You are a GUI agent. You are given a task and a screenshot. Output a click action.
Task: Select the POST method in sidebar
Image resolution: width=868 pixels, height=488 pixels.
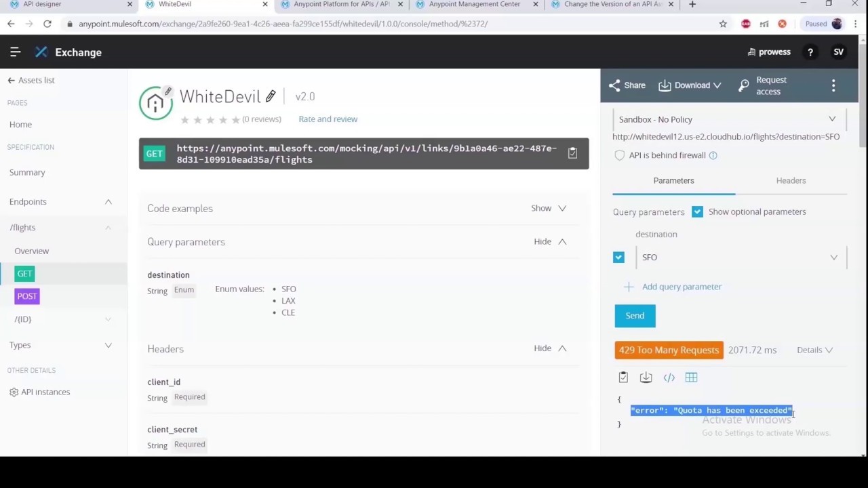point(26,296)
